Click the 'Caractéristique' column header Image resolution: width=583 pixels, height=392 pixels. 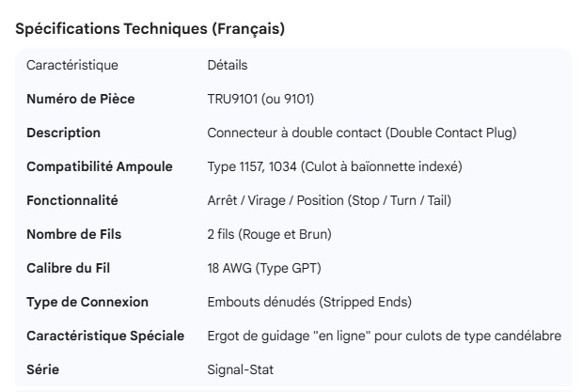click(72, 65)
